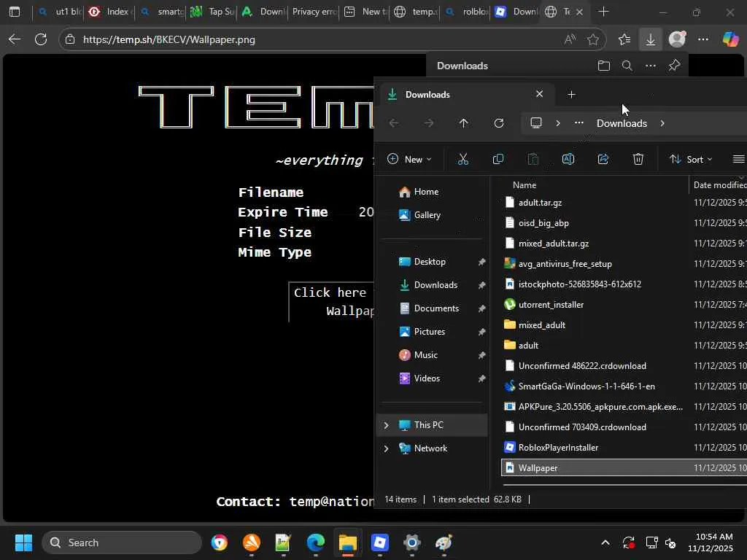This screenshot has width=747, height=560.
Task: Go forward in File Explorer navigation
Action: [x=429, y=123]
